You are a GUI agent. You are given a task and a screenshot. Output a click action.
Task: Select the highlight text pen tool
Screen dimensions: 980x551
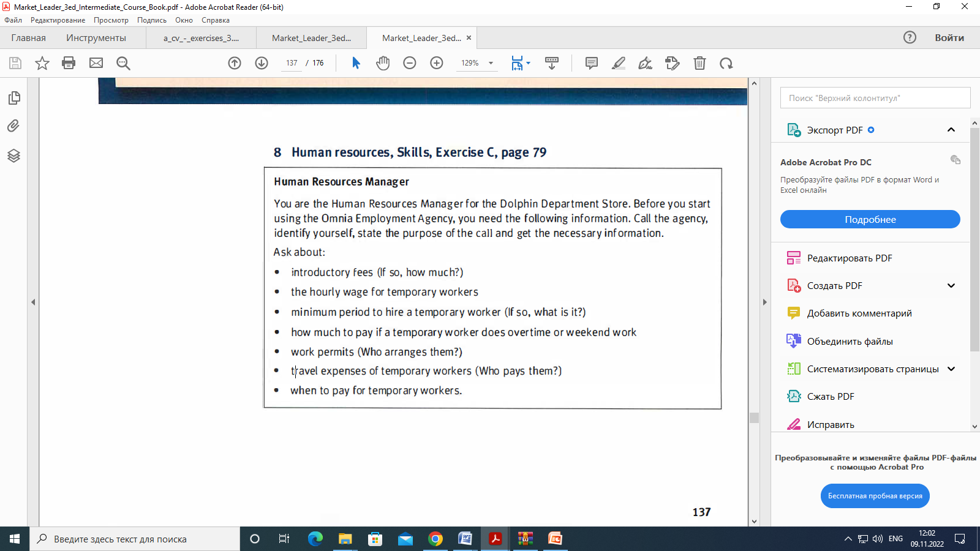[x=619, y=63]
